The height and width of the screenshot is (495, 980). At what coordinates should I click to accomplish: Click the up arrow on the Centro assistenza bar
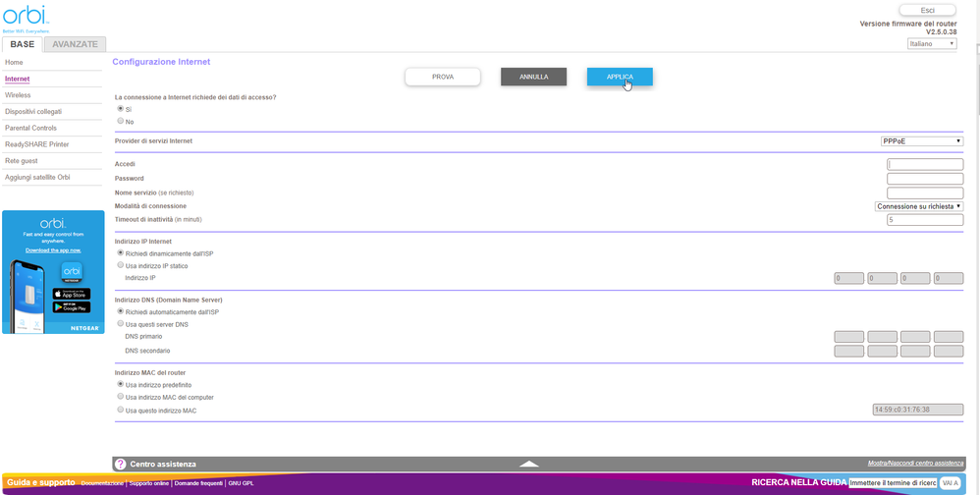(529, 464)
